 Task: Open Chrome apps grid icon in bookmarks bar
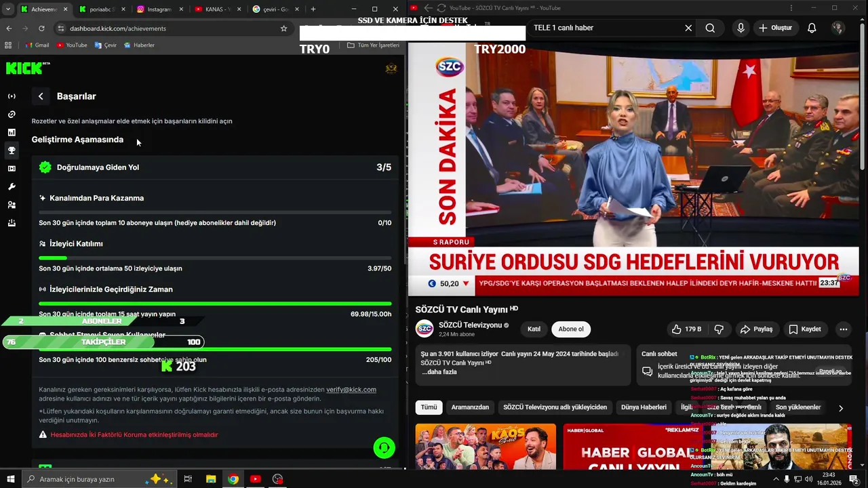[x=8, y=45]
